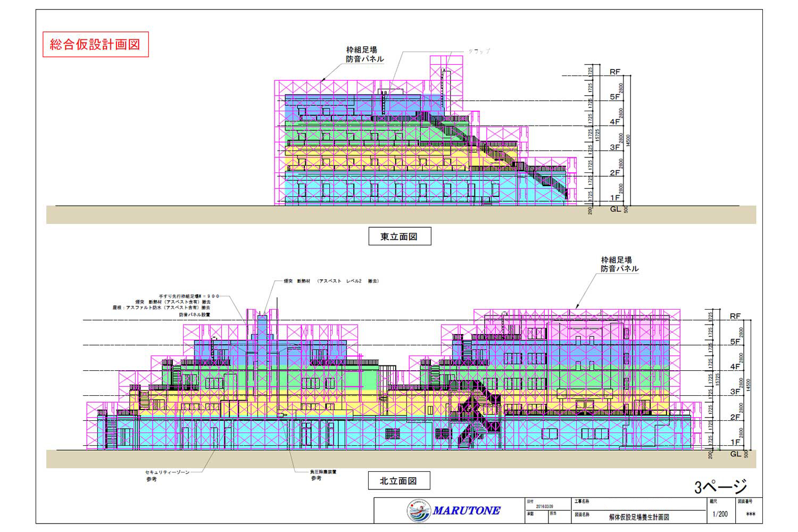Image resolution: width=798 pixels, height=532 pixels.
Task: Select the drawing name 解体仮設足場養生計画図
Action: (x=639, y=517)
